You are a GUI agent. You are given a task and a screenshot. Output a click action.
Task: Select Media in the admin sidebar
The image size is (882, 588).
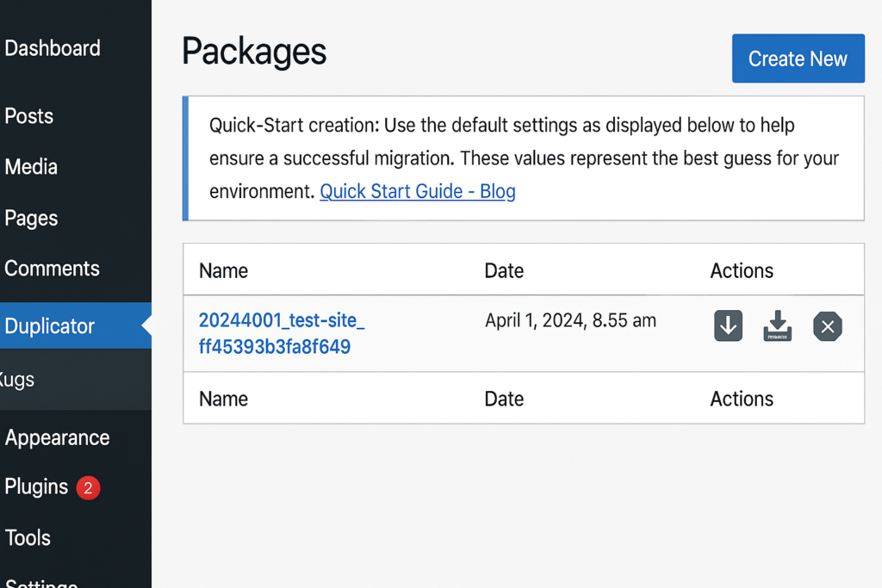tap(31, 167)
